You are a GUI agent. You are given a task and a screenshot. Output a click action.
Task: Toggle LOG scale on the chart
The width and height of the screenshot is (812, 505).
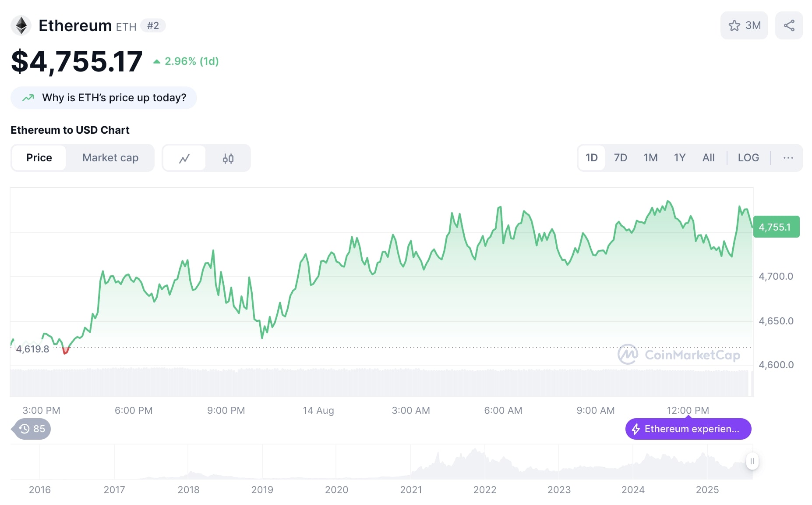748,158
